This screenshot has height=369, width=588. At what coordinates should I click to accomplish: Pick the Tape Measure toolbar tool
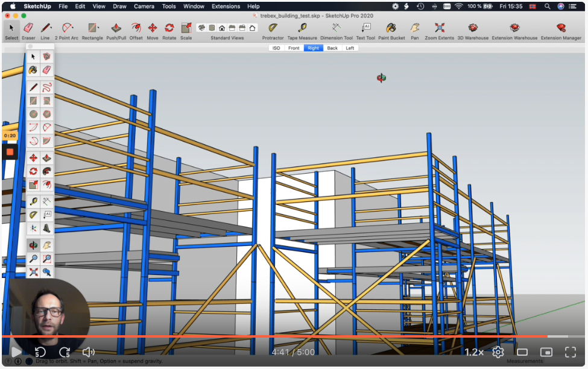tap(302, 31)
